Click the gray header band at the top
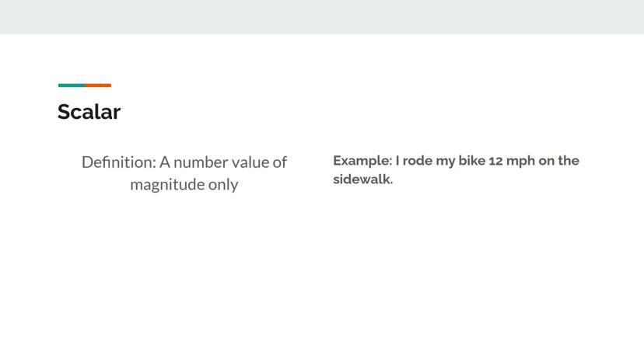The height and width of the screenshot is (362, 644). (x=322, y=16)
